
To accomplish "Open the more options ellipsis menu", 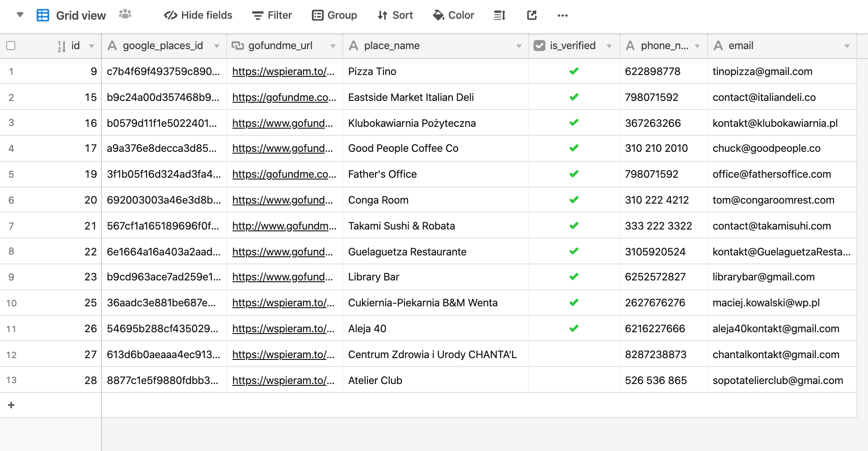I will [x=563, y=16].
